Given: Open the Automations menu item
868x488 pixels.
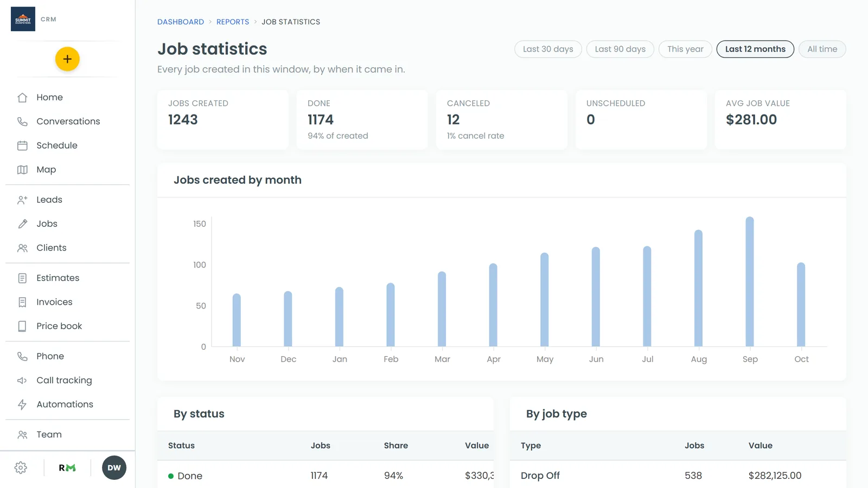Looking at the screenshot, I should pos(65,404).
